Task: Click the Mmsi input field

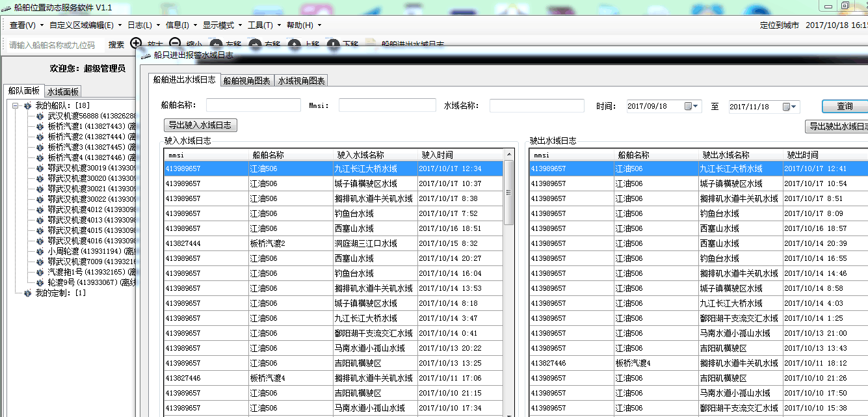Action: (x=388, y=105)
